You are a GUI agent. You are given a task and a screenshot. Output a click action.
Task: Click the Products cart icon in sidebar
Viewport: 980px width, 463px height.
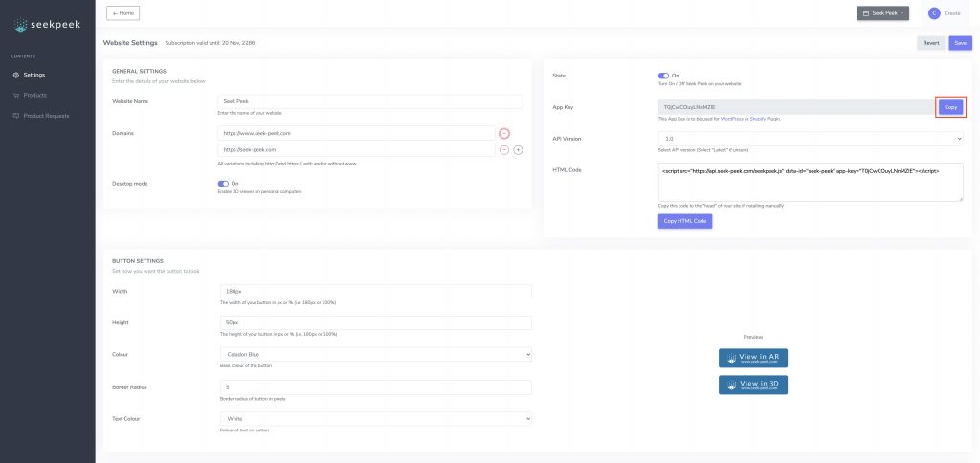point(16,95)
